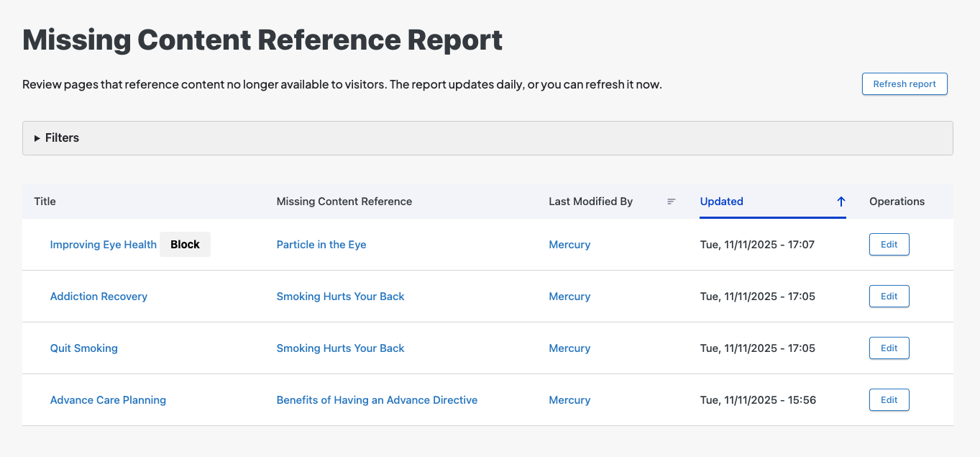Viewport: 980px width, 457px height.
Task: Click Mercury in the Improving Eye Health row
Action: coord(569,245)
